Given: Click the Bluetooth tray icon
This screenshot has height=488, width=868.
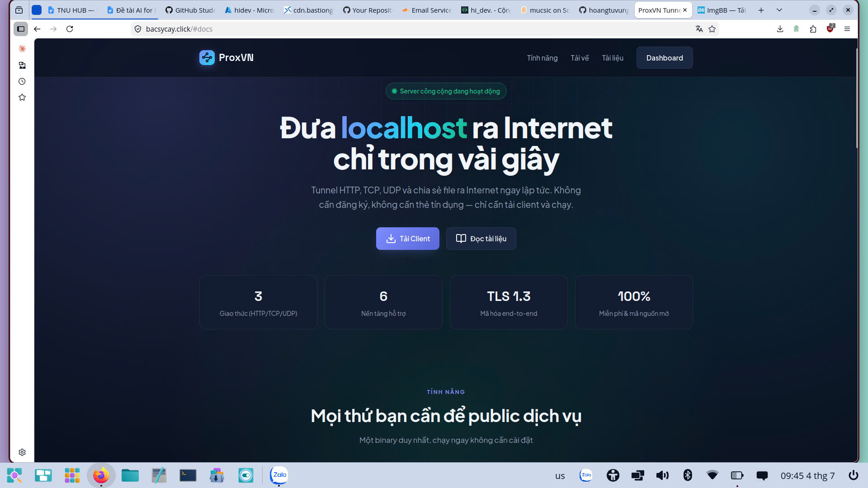Looking at the screenshot, I should (688, 475).
